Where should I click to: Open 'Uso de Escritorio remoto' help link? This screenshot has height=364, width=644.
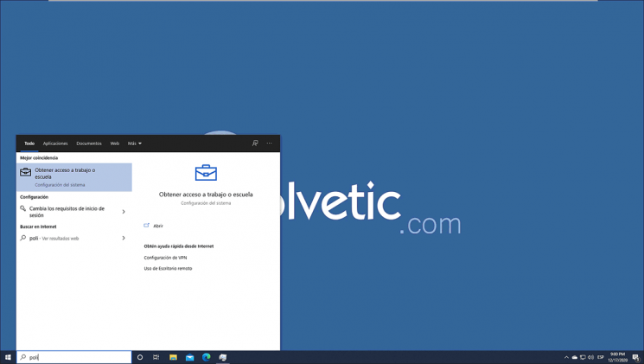(168, 268)
